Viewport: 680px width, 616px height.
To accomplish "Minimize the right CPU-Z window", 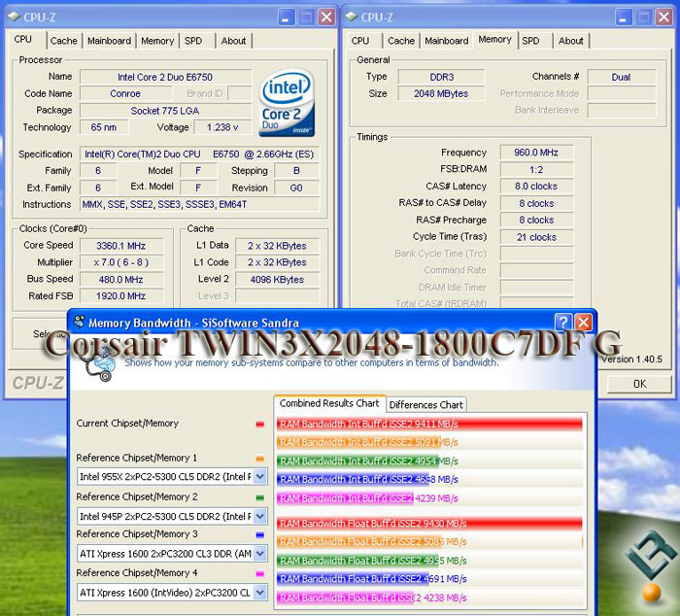I will point(624,17).
